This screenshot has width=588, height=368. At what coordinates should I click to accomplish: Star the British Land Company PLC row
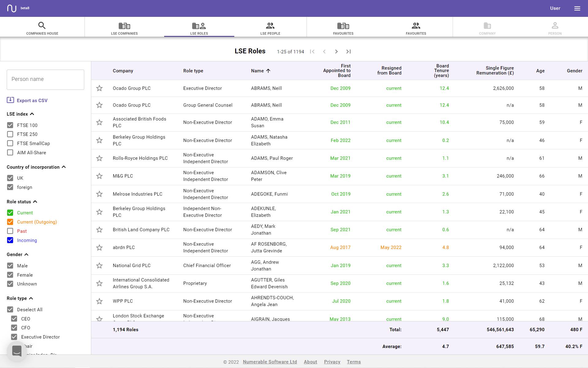click(99, 230)
